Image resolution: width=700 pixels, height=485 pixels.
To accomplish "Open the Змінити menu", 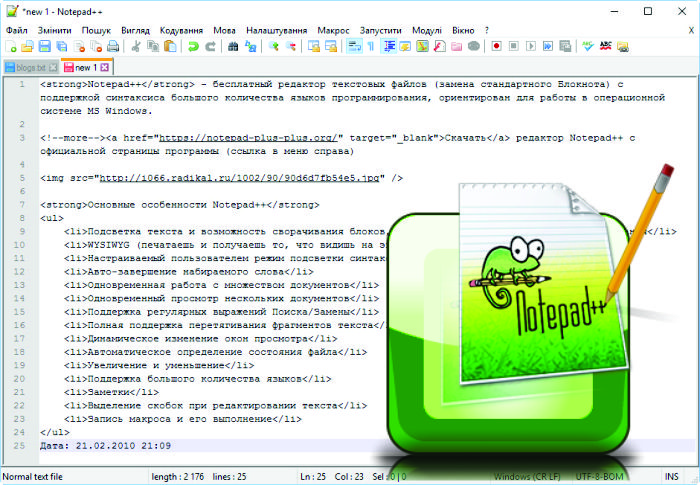I will click(54, 30).
